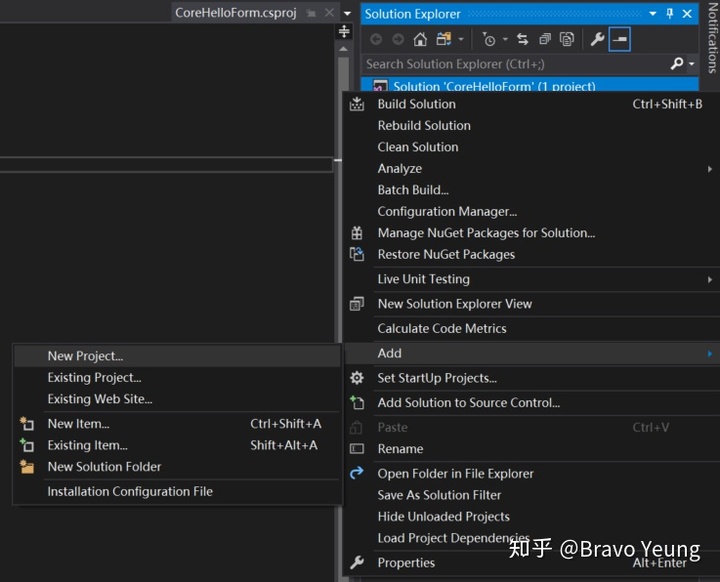Open the active documents dropdown arrow

click(348, 13)
